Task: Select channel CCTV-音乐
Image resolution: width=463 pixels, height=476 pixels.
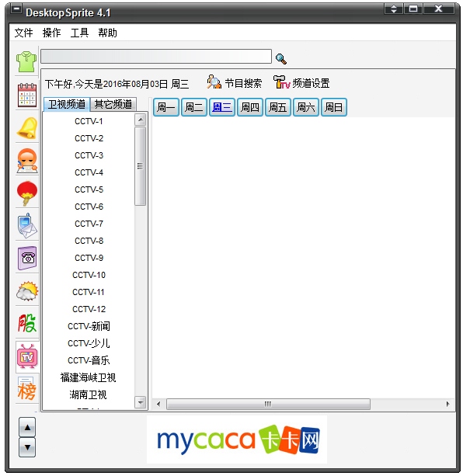Action: (89, 360)
